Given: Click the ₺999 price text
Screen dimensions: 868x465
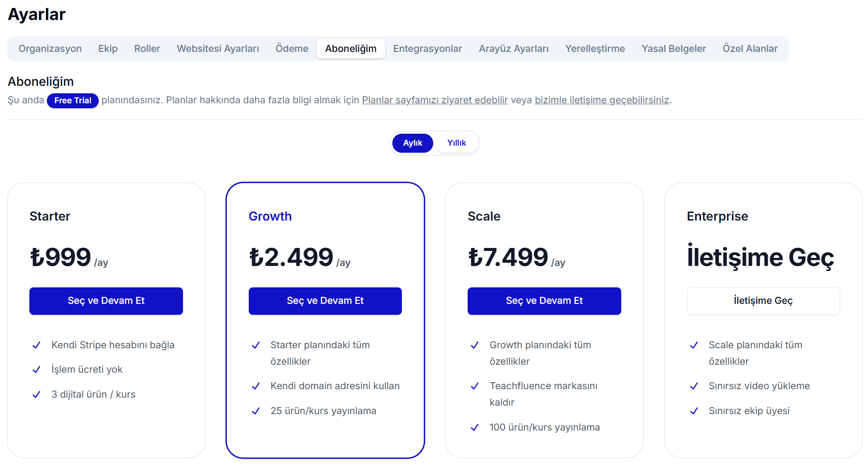Looking at the screenshot, I should [60, 257].
